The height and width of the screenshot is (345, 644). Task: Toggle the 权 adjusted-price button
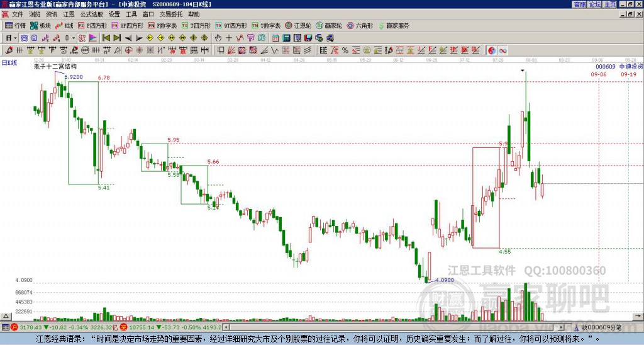pos(82,38)
